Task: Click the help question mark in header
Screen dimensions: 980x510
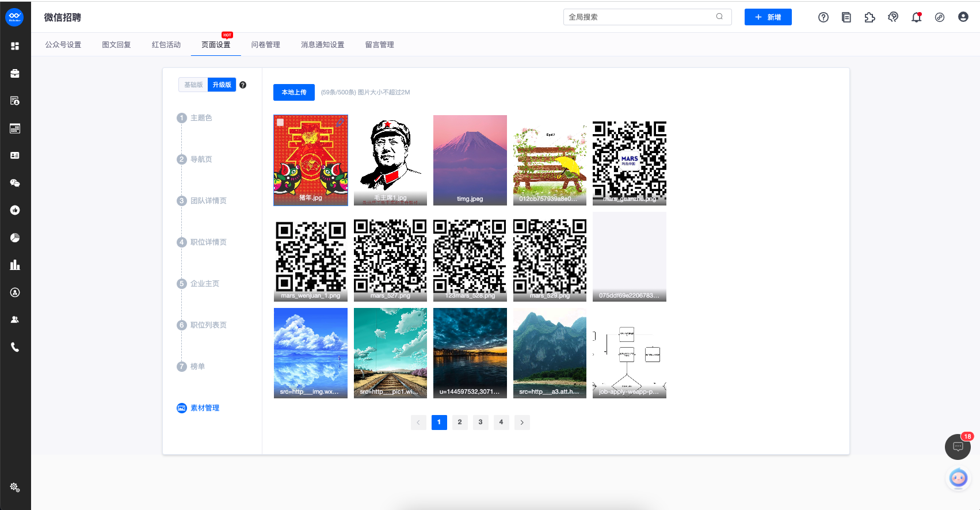Action: (x=823, y=17)
